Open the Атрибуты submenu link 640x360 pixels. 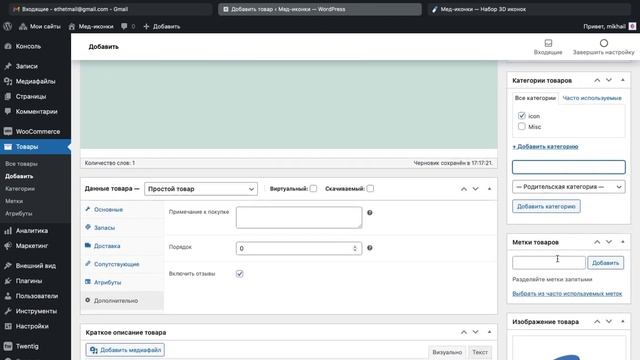tap(18, 213)
